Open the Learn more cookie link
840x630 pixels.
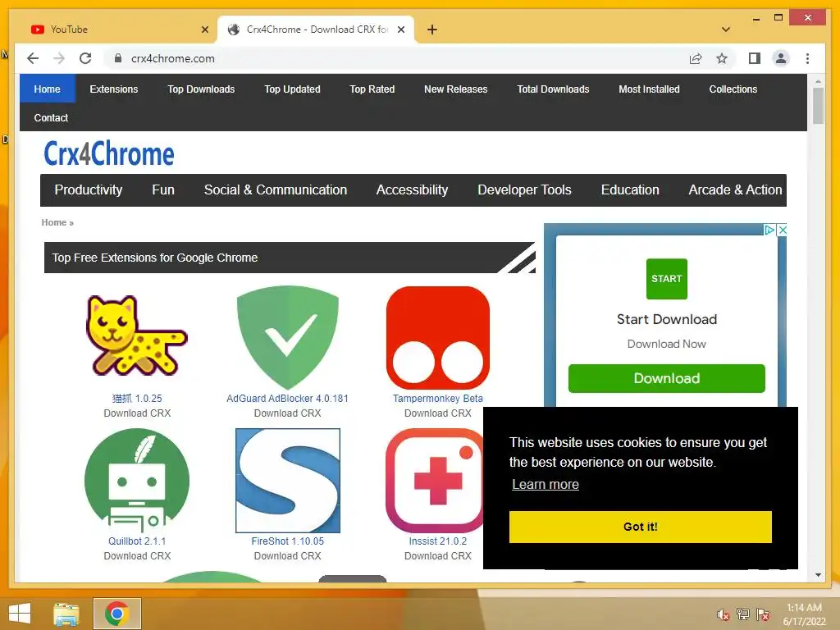(x=546, y=484)
